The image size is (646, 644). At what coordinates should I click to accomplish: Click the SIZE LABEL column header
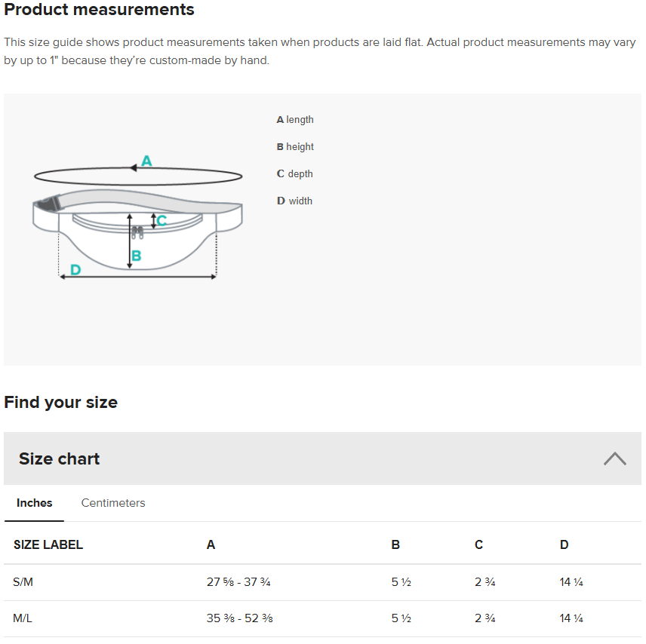48,544
